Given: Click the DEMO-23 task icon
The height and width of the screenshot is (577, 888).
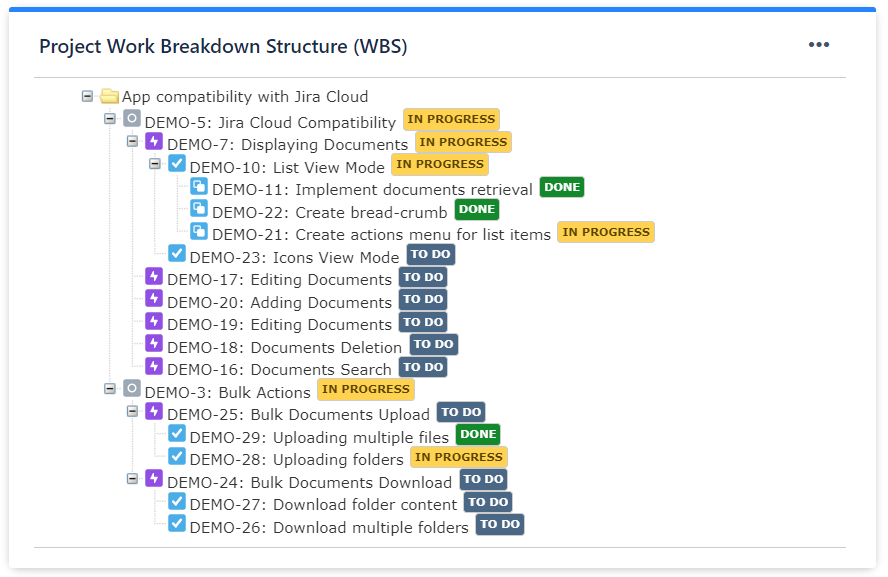Looking at the screenshot, I should (177, 254).
